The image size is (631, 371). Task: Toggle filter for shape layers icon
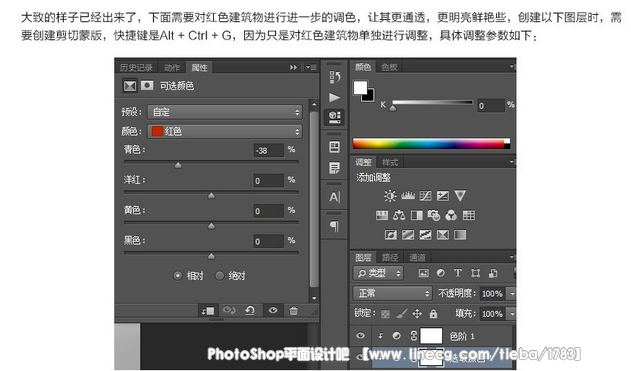[476, 273]
